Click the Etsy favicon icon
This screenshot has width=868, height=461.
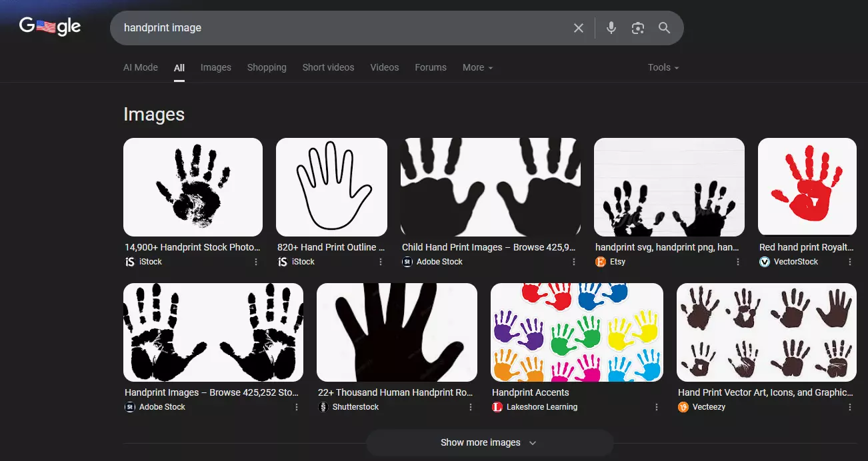tap(601, 262)
